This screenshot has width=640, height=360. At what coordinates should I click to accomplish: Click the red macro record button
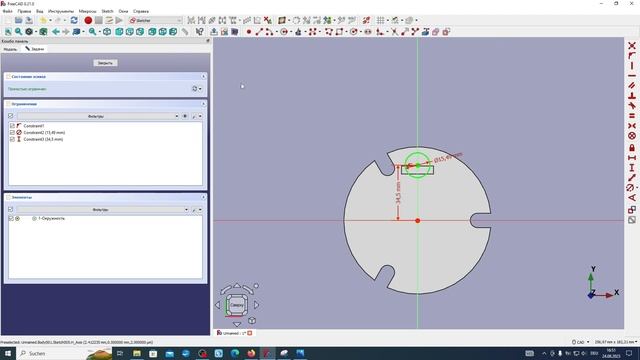click(x=88, y=20)
